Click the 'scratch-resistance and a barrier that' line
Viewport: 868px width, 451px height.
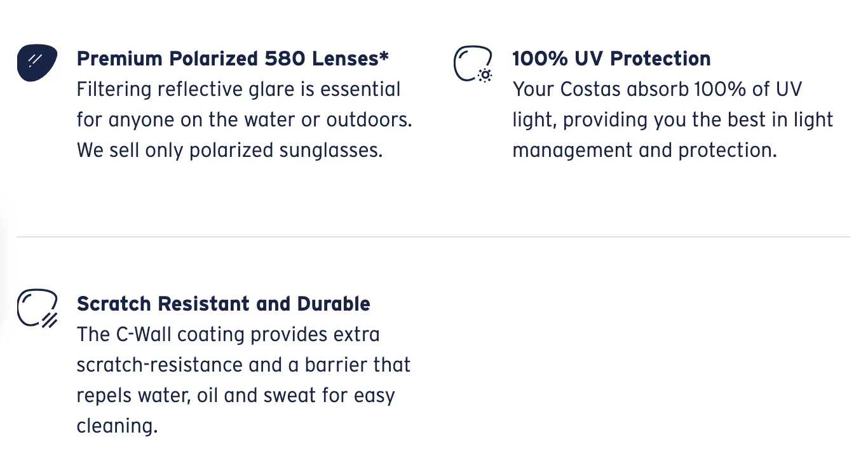243,365
